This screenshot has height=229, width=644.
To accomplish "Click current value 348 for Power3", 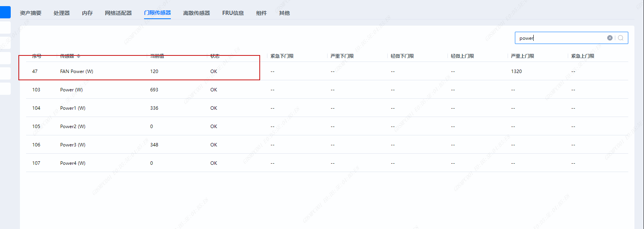I will pos(154,145).
